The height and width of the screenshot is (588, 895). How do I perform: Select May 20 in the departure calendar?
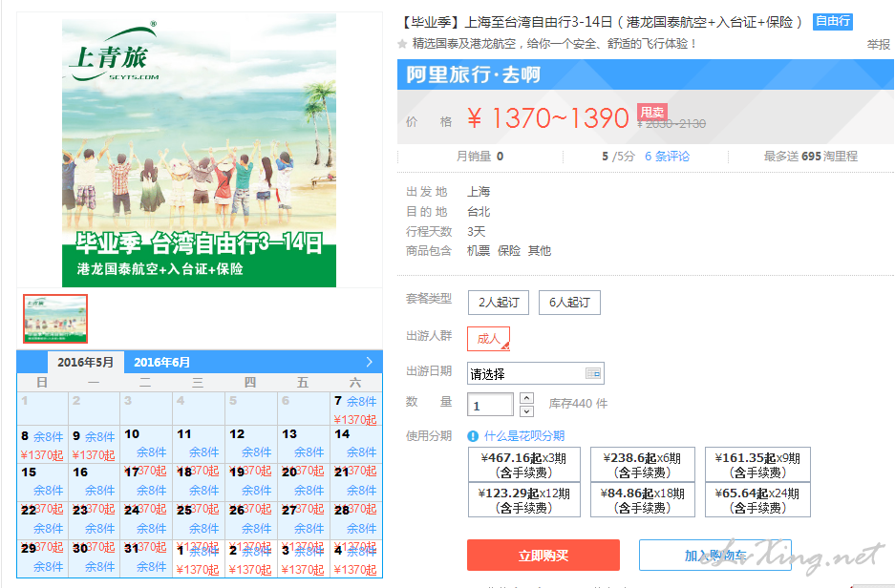pos(303,482)
